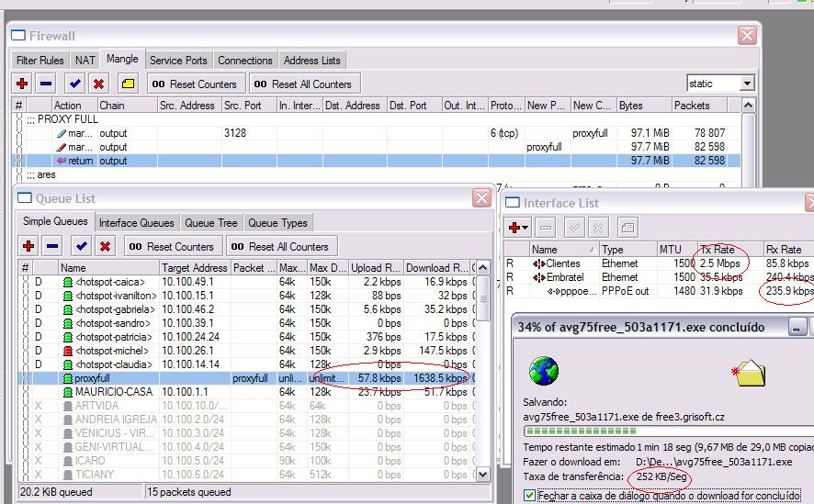The image size is (814, 504).
Task: Sort queues by Target Address column
Action: point(195,267)
